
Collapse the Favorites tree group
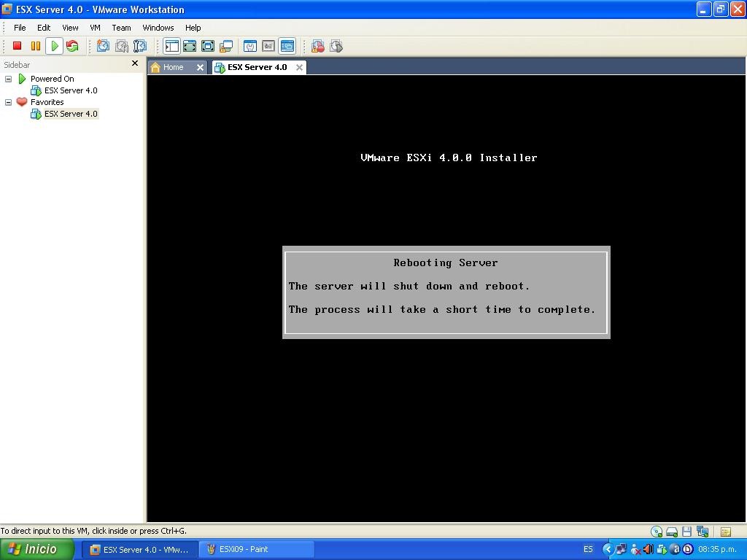click(x=8, y=102)
